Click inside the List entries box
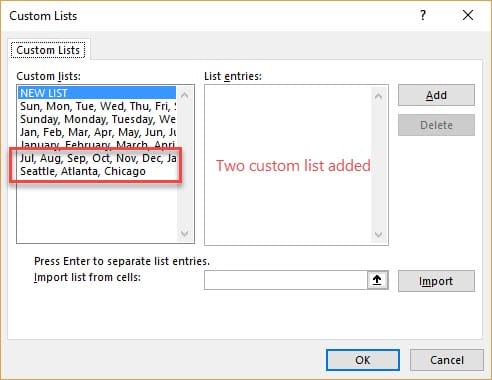 (288, 165)
